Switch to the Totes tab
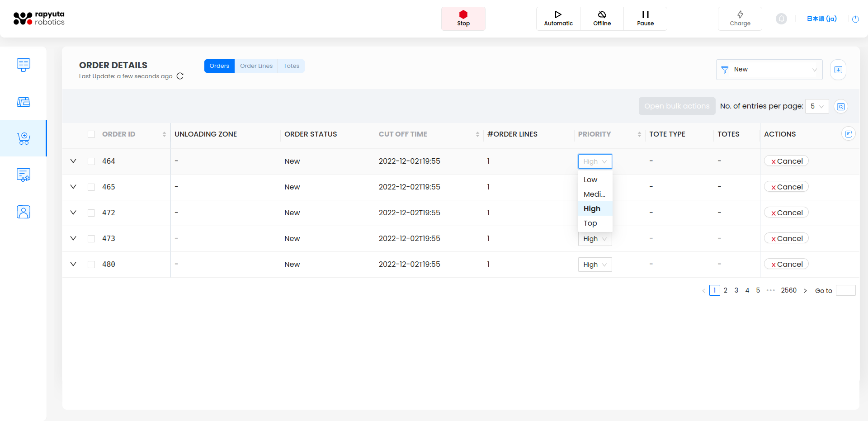 (x=291, y=66)
